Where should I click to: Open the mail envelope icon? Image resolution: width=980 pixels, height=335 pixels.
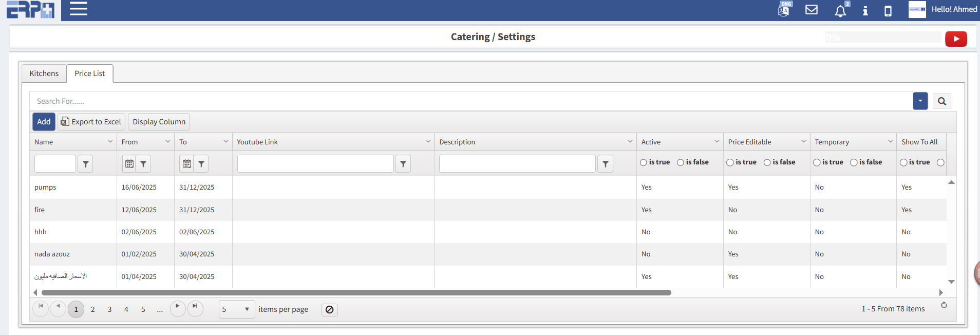point(812,10)
